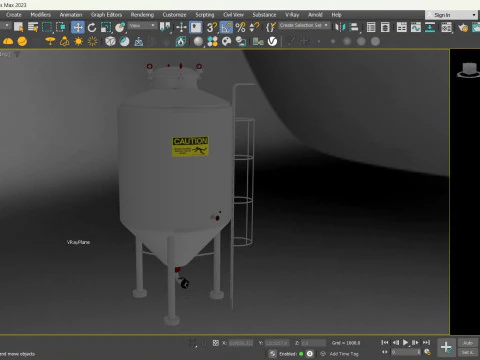Toggle the Angle Snap button
The height and width of the screenshot is (360, 480).
pyautogui.click(x=226, y=27)
